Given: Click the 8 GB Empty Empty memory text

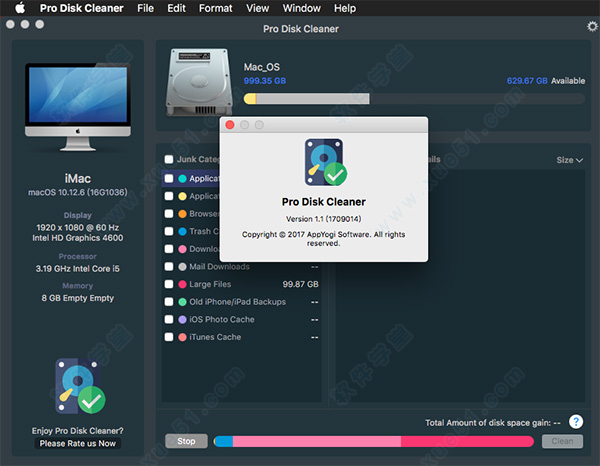Looking at the screenshot, I should (78, 298).
